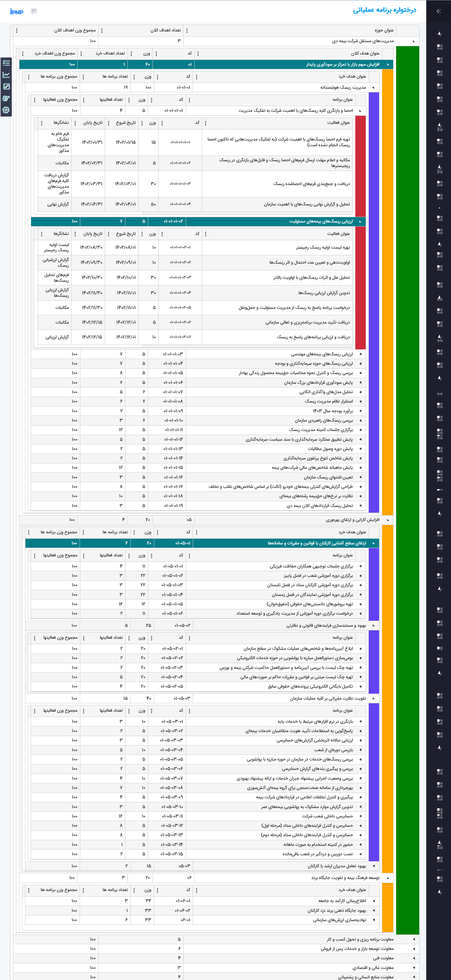
Task: Click the checklist icon in the floating toolbar
Action: tap(6, 63)
